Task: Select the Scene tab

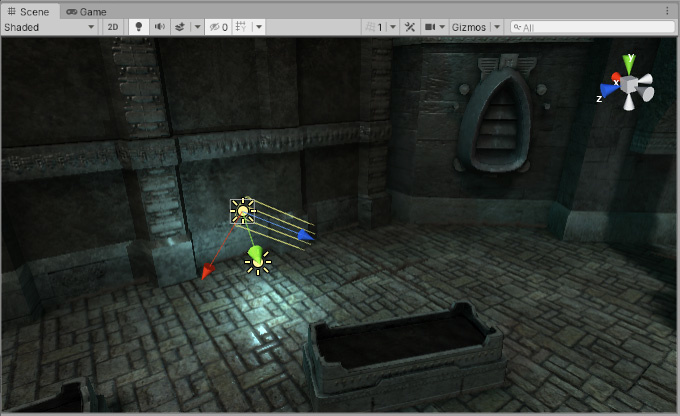Action: pyautogui.click(x=28, y=11)
